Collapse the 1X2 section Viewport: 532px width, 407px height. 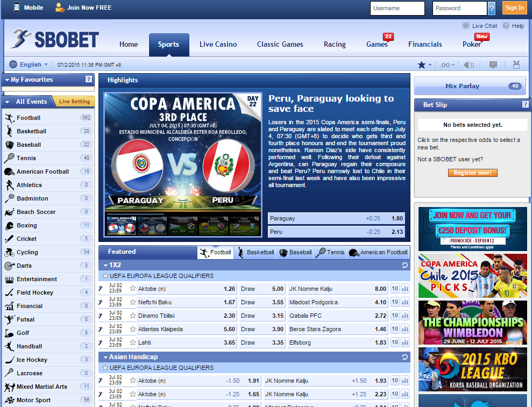[105, 265]
